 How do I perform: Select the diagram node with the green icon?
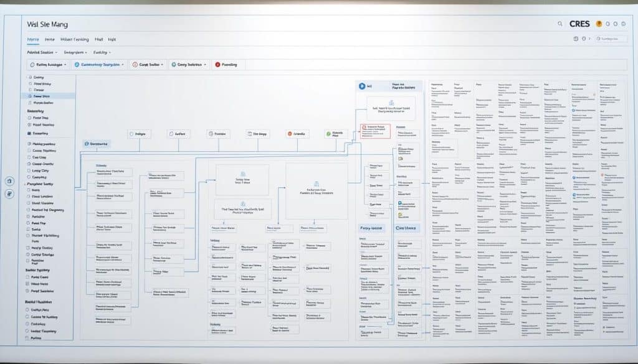point(336,134)
